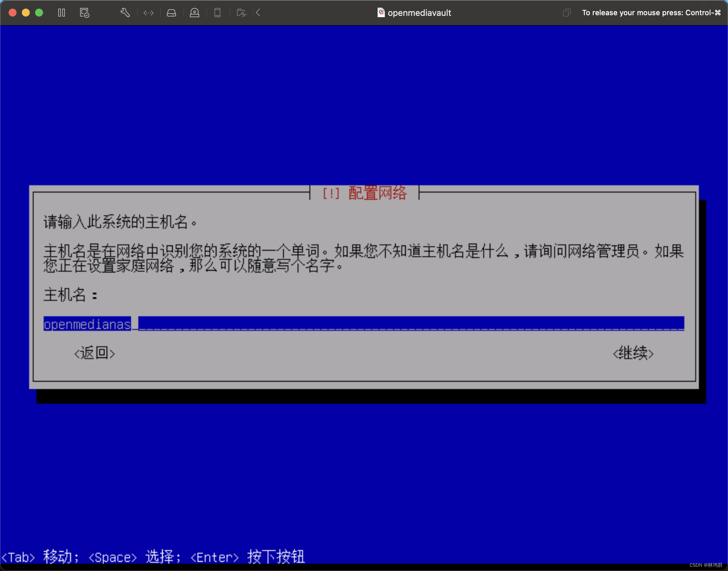The height and width of the screenshot is (571, 728).
Task: Click the openmediavault window title
Action: [x=419, y=13]
